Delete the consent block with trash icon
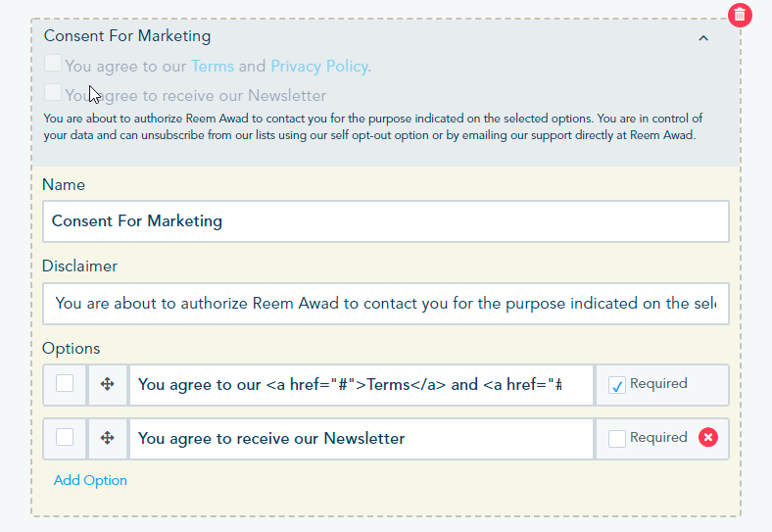 pyautogui.click(x=740, y=15)
